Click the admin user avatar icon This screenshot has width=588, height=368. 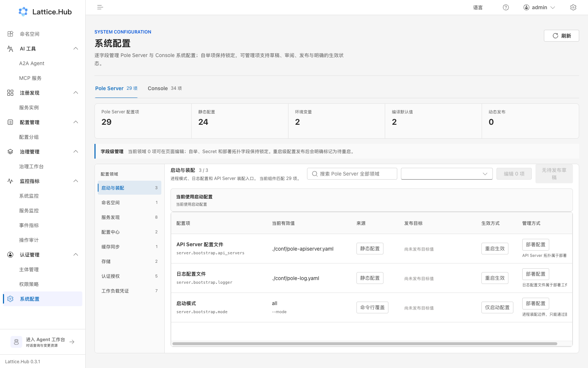[526, 7]
